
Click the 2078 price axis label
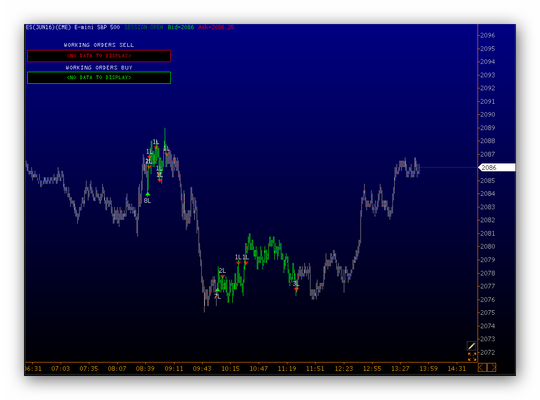[x=488, y=273]
